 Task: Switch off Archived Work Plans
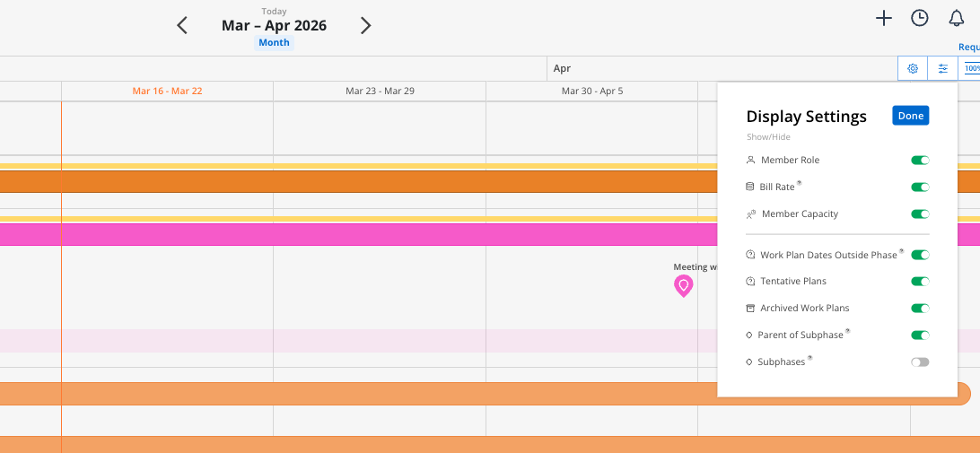(920, 309)
